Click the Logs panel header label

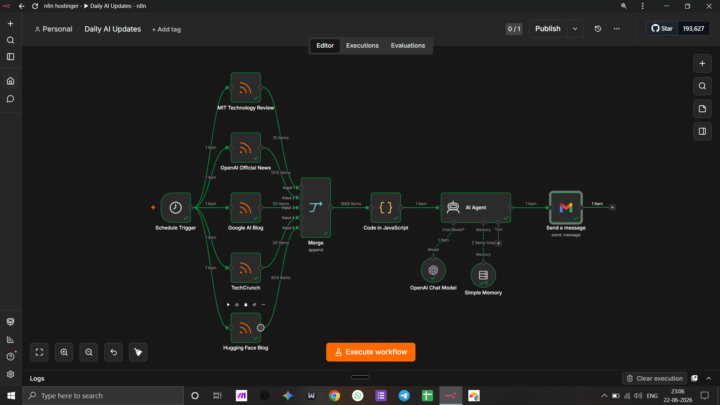(x=37, y=378)
